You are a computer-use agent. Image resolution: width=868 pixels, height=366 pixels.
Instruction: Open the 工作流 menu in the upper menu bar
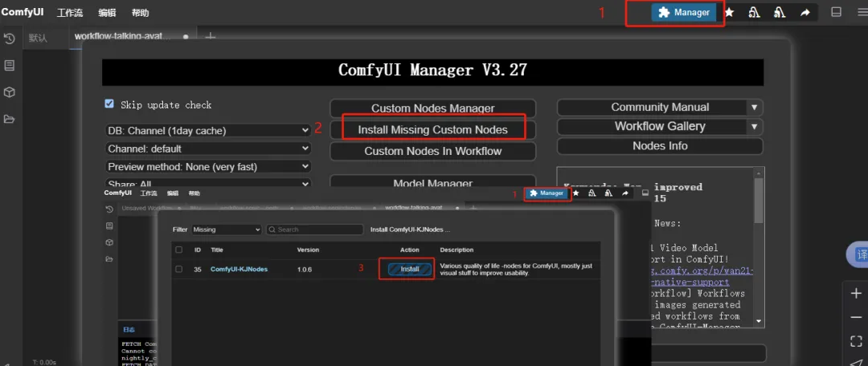point(70,13)
